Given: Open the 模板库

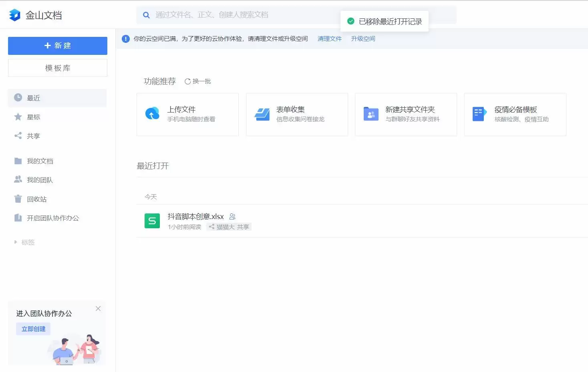Looking at the screenshot, I should [57, 68].
